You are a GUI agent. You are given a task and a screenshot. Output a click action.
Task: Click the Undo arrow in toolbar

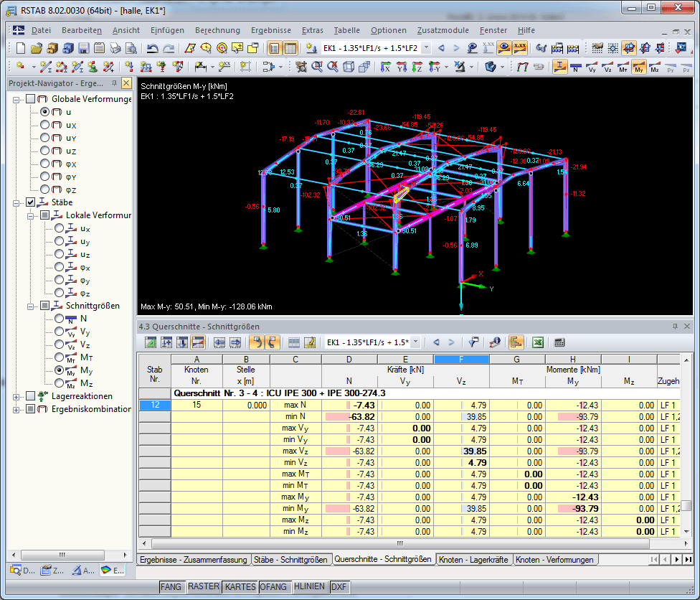click(152, 49)
